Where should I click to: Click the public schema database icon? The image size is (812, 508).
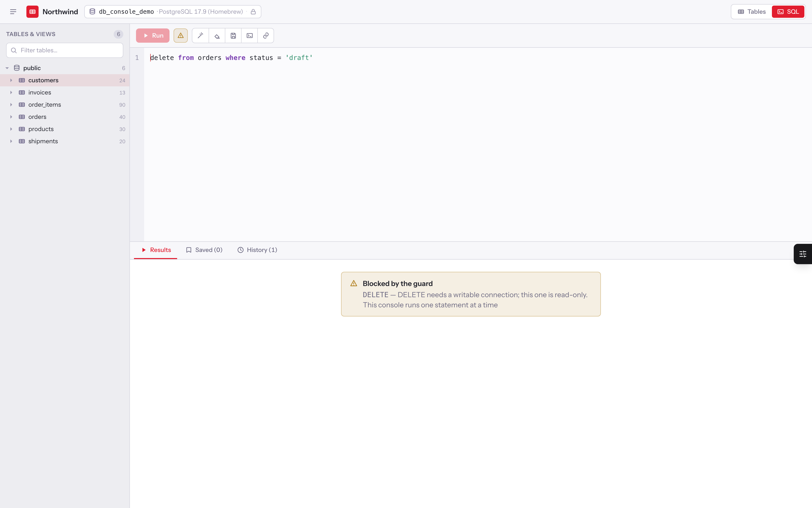point(17,68)
